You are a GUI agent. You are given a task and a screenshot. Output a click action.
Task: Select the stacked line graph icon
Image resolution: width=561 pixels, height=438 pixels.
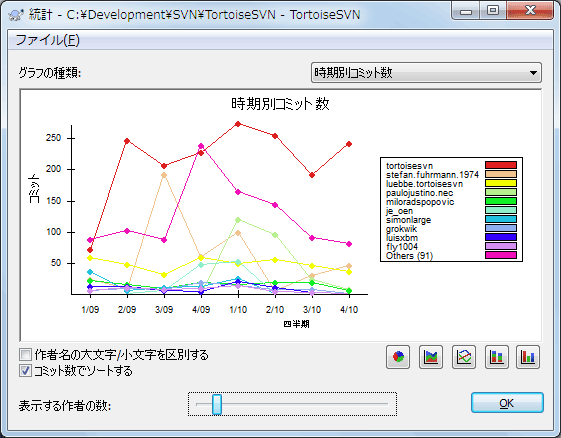(x=431, y=357)
